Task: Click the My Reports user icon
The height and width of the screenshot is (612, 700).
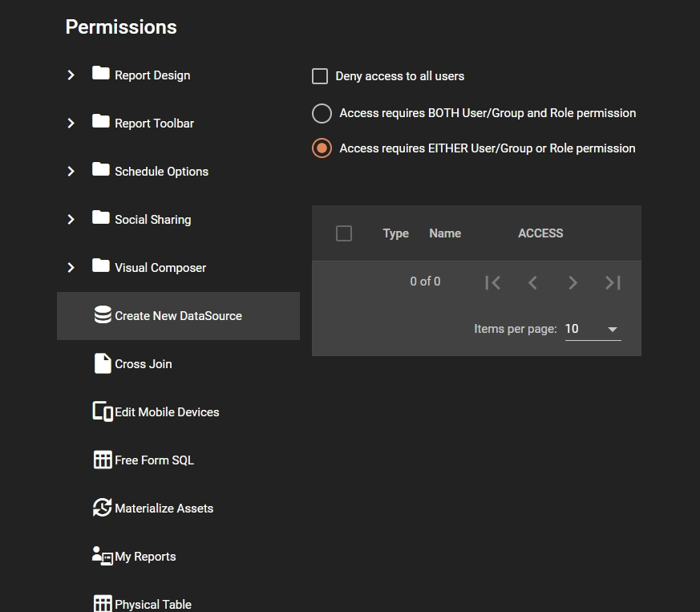Action: (x=100, y=555)
